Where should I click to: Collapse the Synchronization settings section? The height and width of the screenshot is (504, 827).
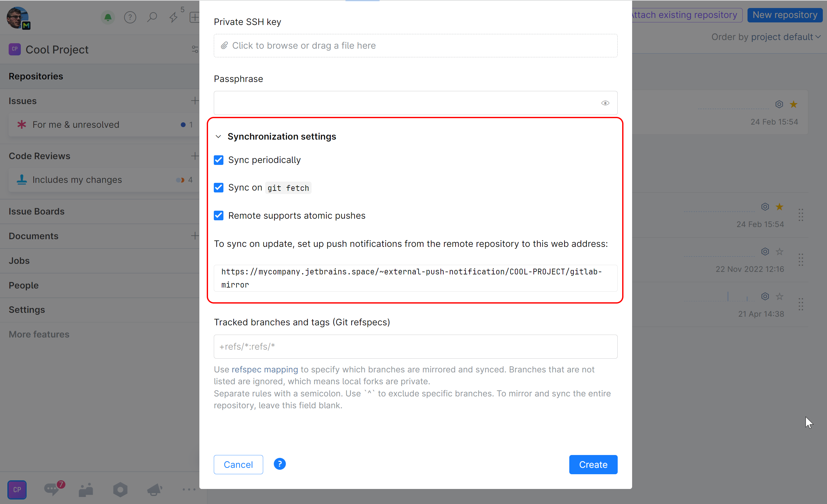click(219, 136)
